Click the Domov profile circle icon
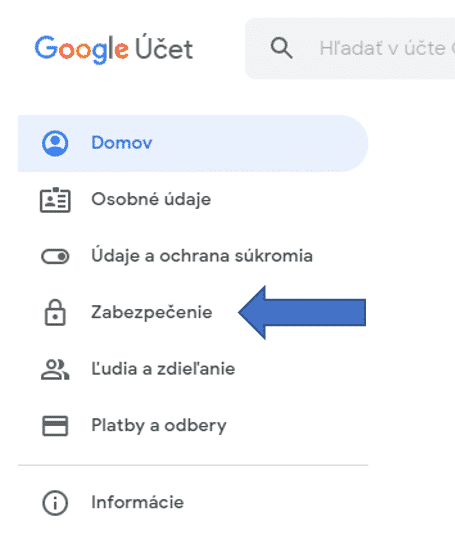 coord(55,143)
